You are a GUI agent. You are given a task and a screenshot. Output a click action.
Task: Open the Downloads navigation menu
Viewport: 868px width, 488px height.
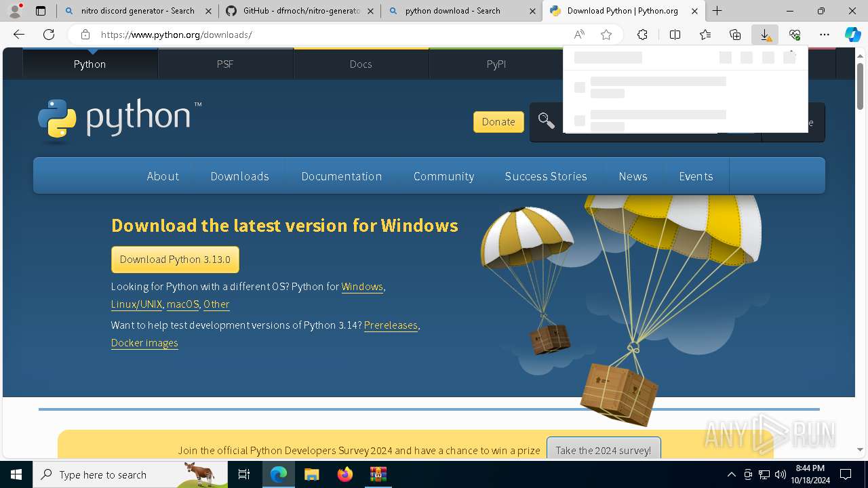[x=239, y=176]
